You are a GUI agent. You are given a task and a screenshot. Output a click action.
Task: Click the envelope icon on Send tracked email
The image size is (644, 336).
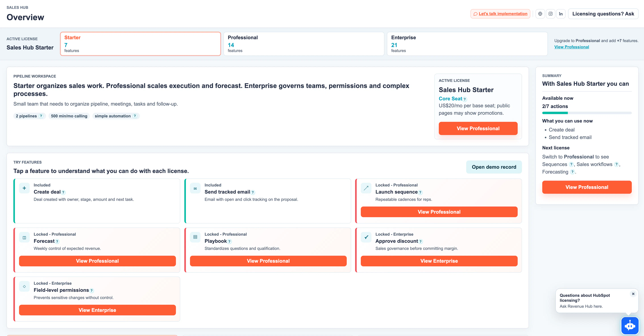[x=195, y=188]
